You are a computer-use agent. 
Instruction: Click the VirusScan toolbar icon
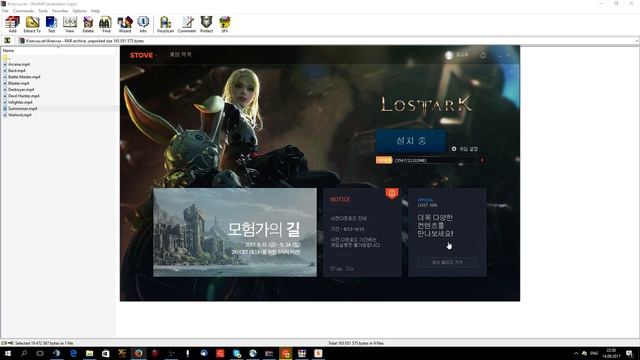(165, 24)
